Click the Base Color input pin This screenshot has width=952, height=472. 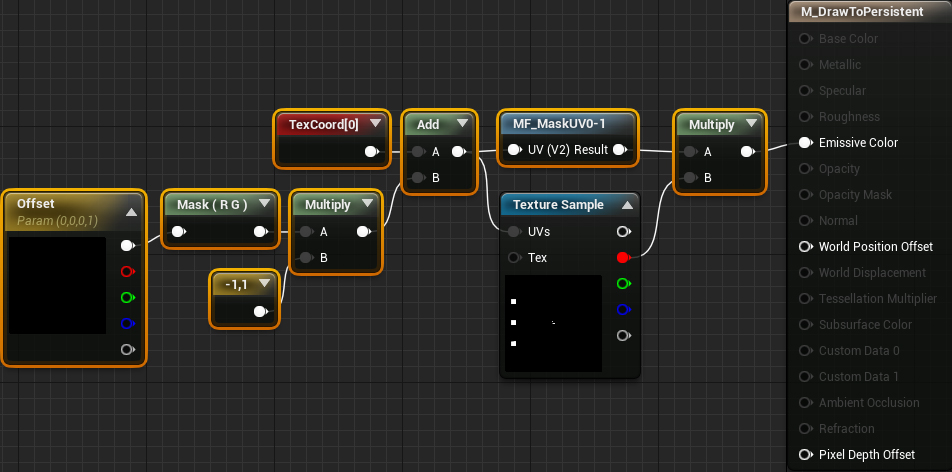click(x=806, y=39)
